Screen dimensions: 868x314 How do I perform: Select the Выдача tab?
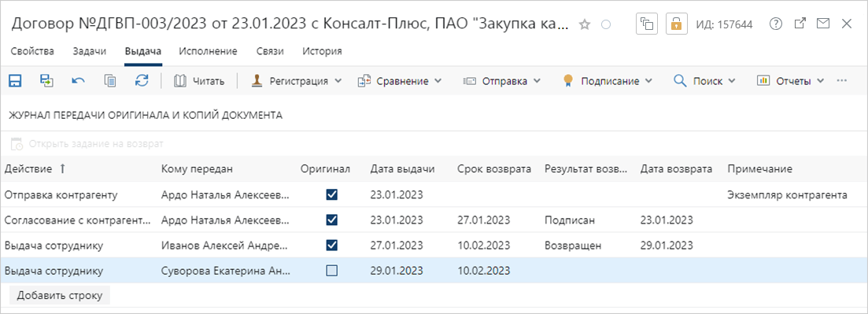click(x=142, y=51)
